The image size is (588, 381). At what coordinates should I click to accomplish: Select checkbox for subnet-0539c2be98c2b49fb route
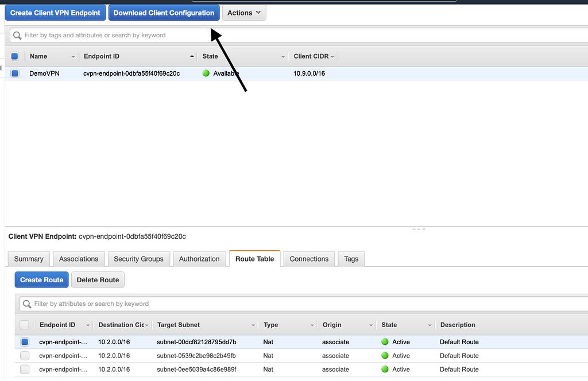coord(25,356)
